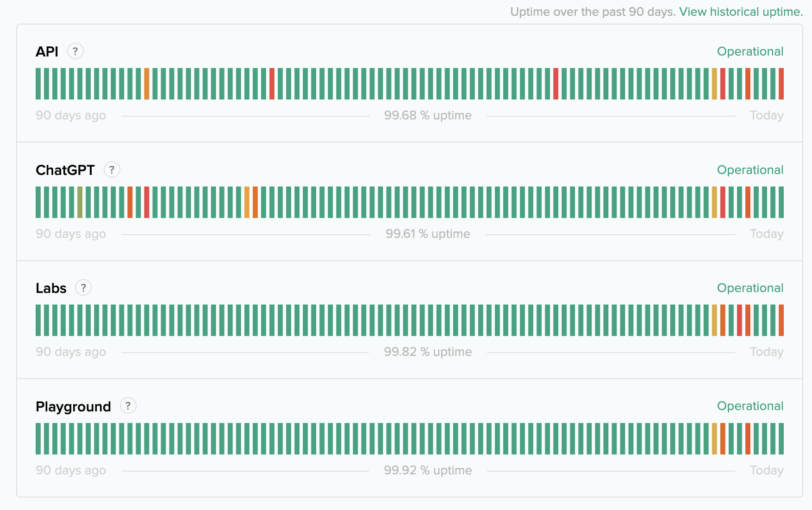The width and height of the screenshot is (812, 510).
Task: Click 'Today' label under the Labs bars
Action: tap(767, 352)
